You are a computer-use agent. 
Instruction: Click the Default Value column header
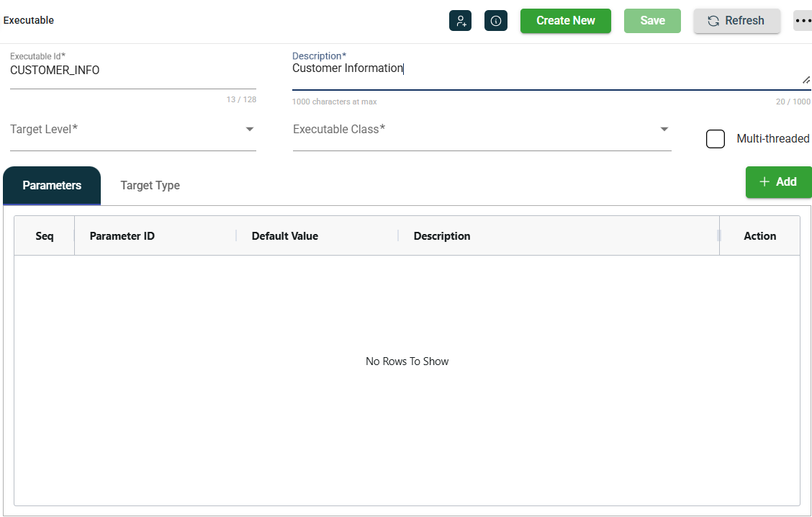284,236
